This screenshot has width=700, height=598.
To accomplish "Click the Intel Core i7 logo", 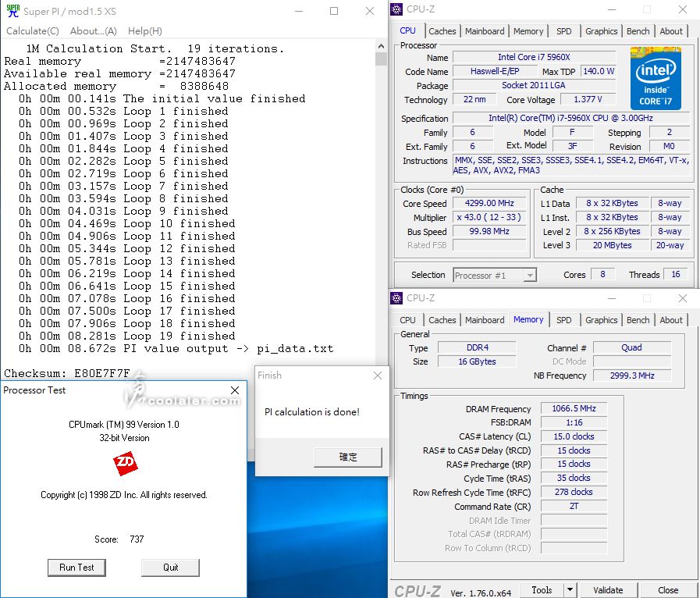I will coord(656,78).
